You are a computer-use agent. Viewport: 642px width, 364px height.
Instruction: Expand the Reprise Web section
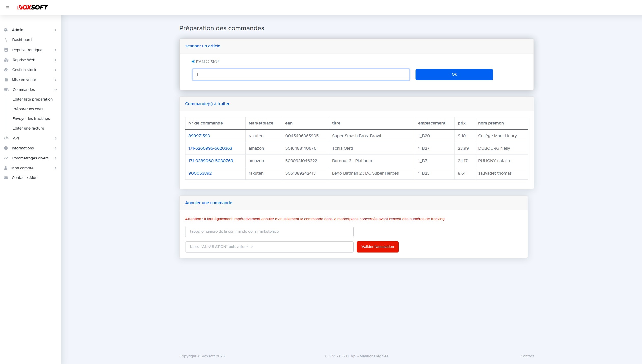[56, 60]
